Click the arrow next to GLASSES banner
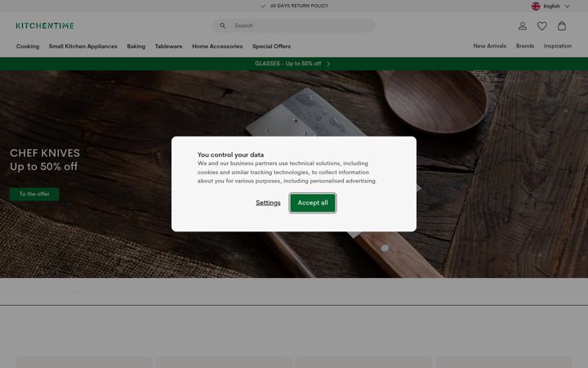 pyautogui.click(x=328, y=64)
